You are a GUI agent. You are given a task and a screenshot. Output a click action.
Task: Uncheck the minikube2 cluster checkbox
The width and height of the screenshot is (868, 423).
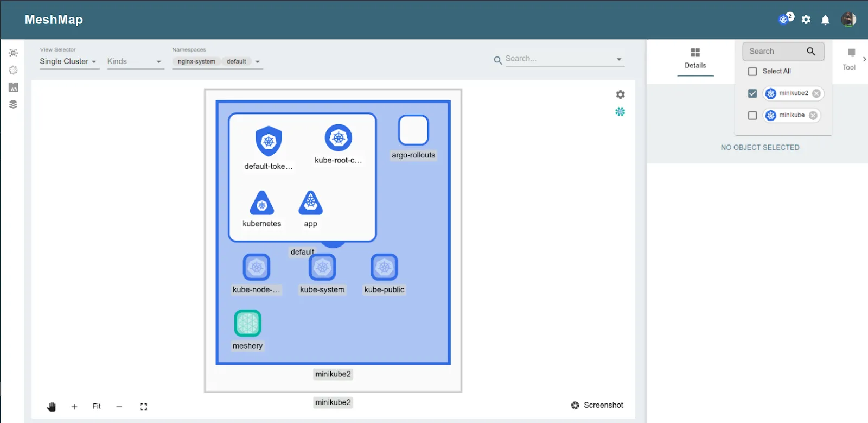752,93
